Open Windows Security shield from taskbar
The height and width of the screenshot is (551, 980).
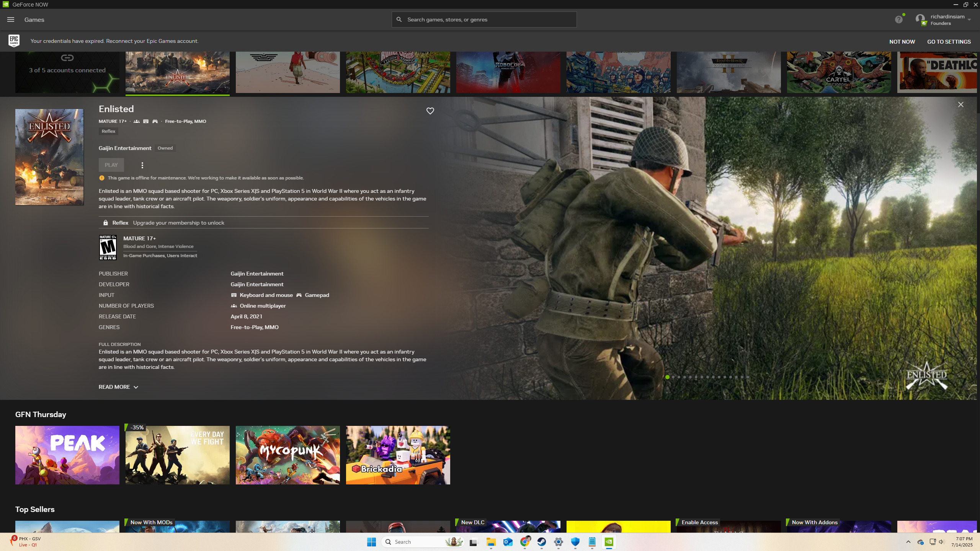tap(575, 542)
